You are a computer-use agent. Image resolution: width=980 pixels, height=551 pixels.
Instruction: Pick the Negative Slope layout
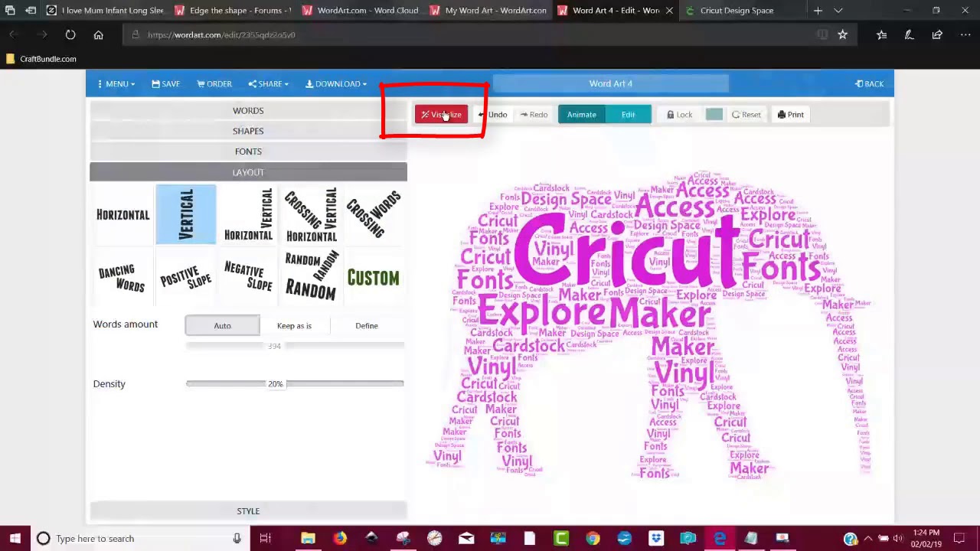248,278
